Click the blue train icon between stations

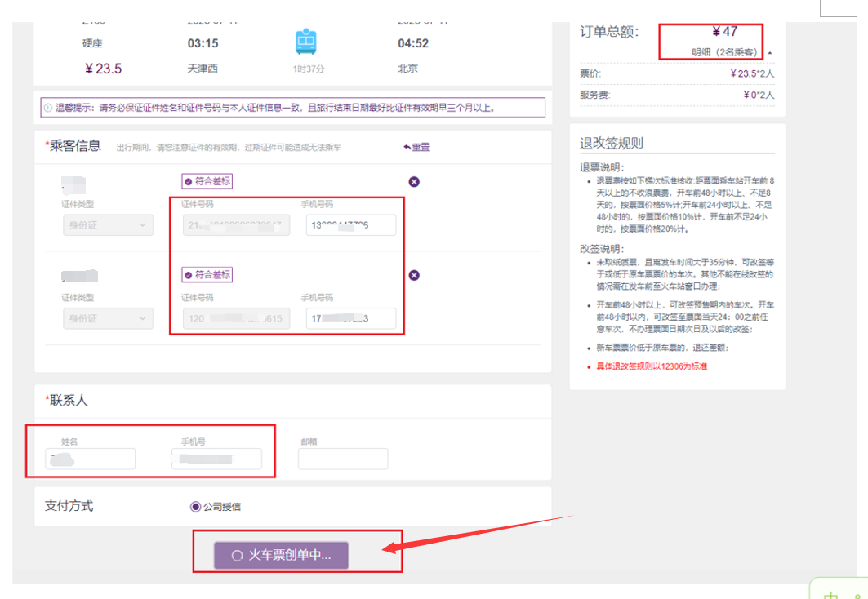tap(307, 42)
